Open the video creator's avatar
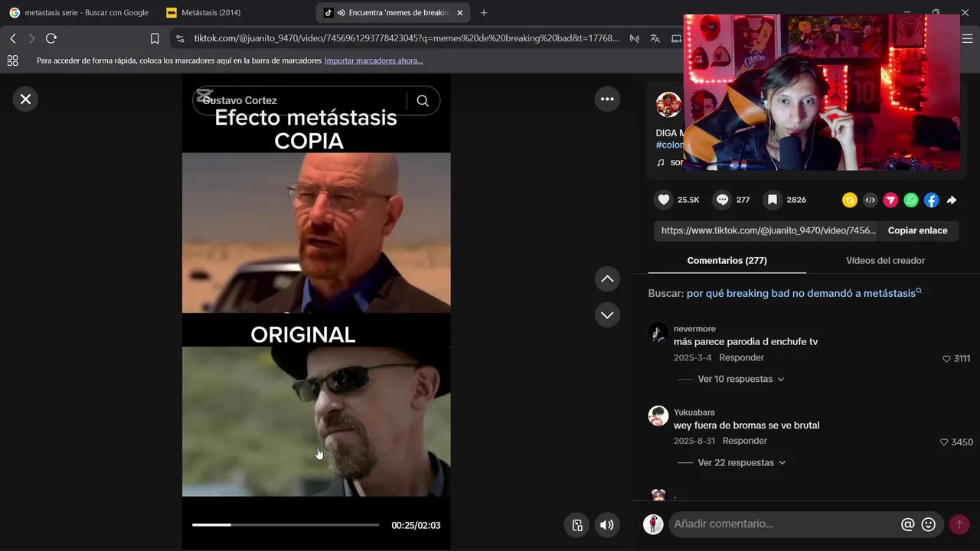The image size is (980, 551). pos(668,105)
